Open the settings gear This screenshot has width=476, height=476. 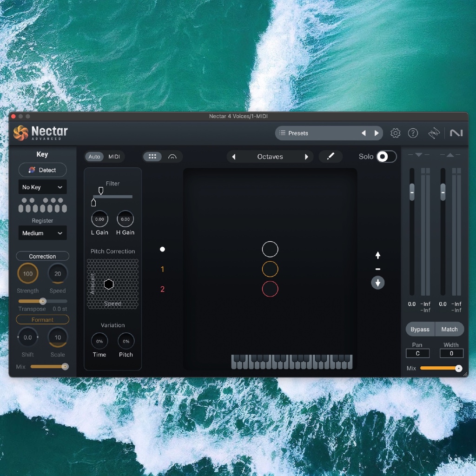(396, 133)
